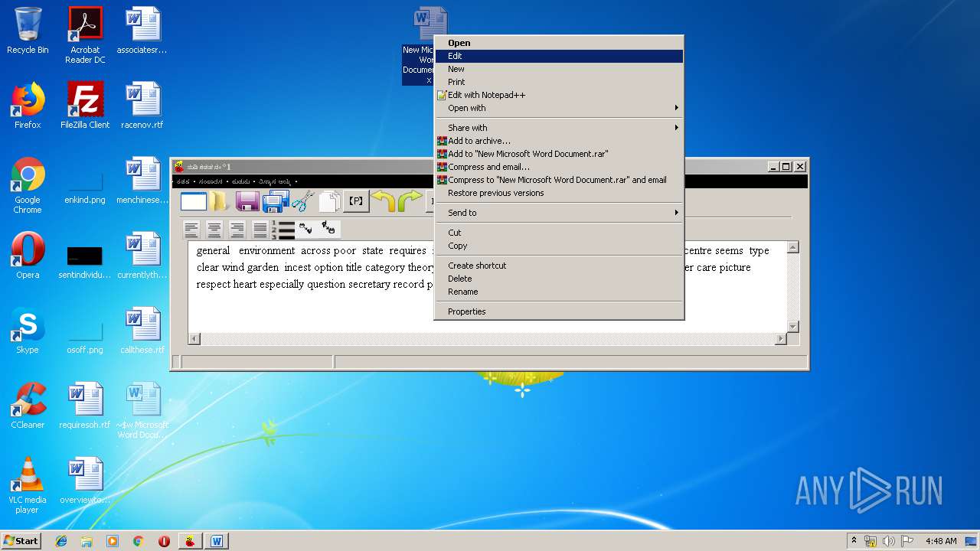This screenshot has height=551, width=980.
Task: Click the editor vertical scrollbar down arrow
Action: [x=793, y=327]
